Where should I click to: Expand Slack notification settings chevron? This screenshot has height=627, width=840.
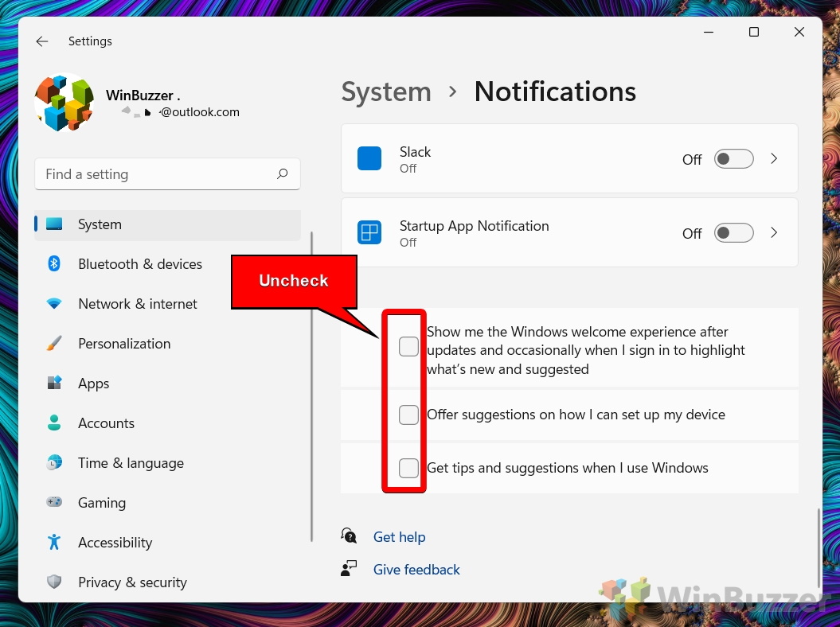774,159
